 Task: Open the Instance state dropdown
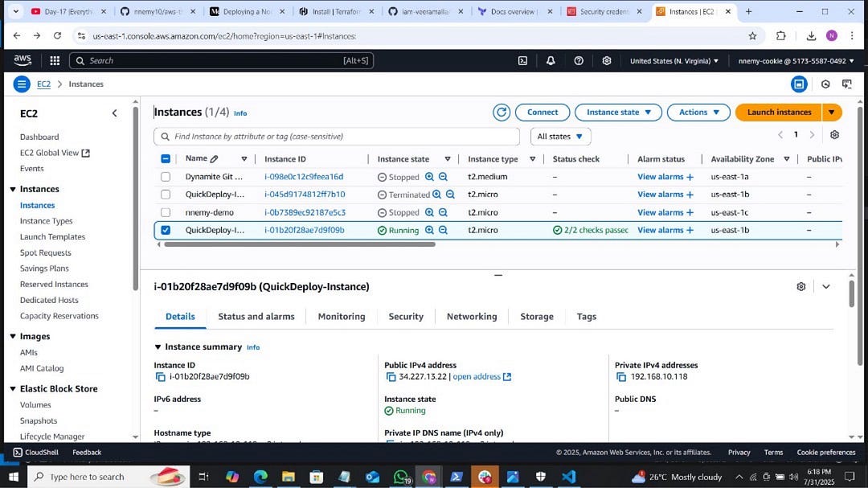coord(618,112)
